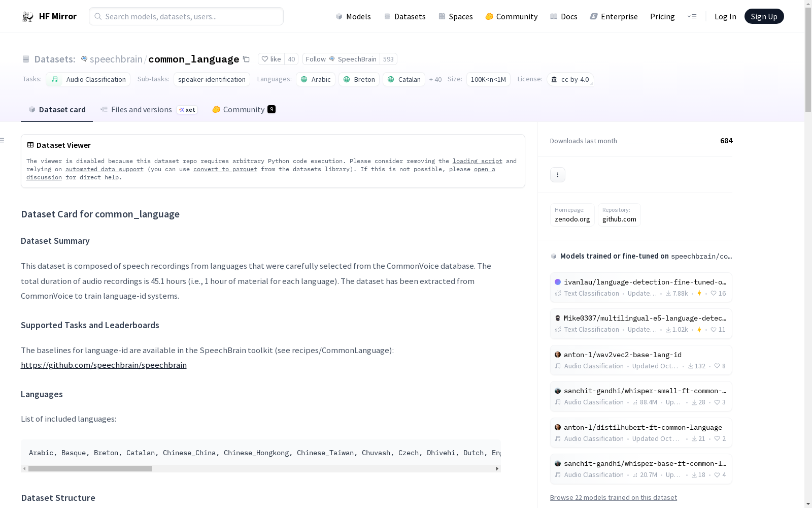Expand the navigation overflow menu icon

pyautogui.click(x=692, y=16)
